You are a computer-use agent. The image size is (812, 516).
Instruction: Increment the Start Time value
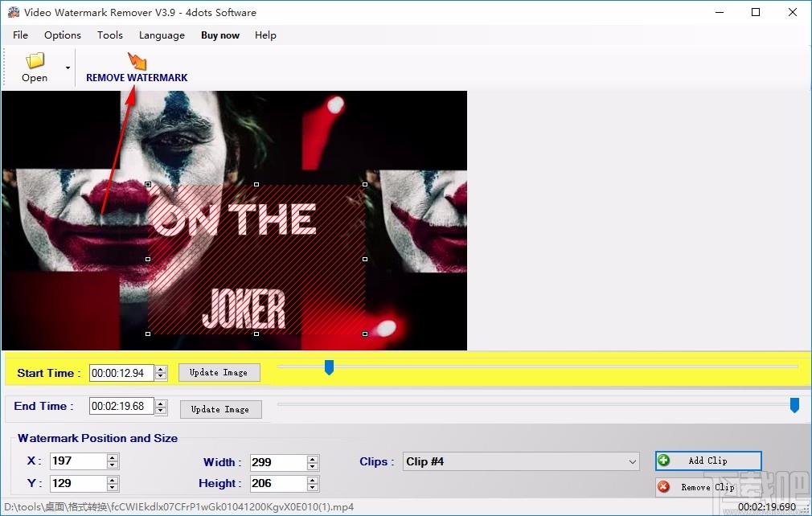pos(160,369)
